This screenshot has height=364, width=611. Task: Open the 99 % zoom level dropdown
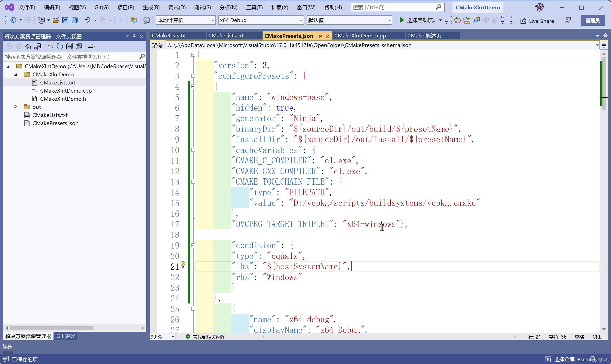173,337
